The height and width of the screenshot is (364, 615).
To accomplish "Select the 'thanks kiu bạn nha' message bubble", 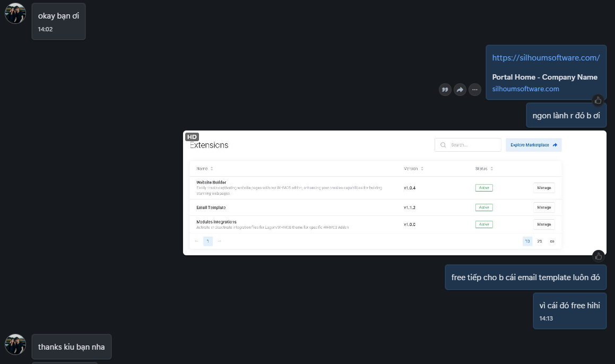I will click(71, 347).
